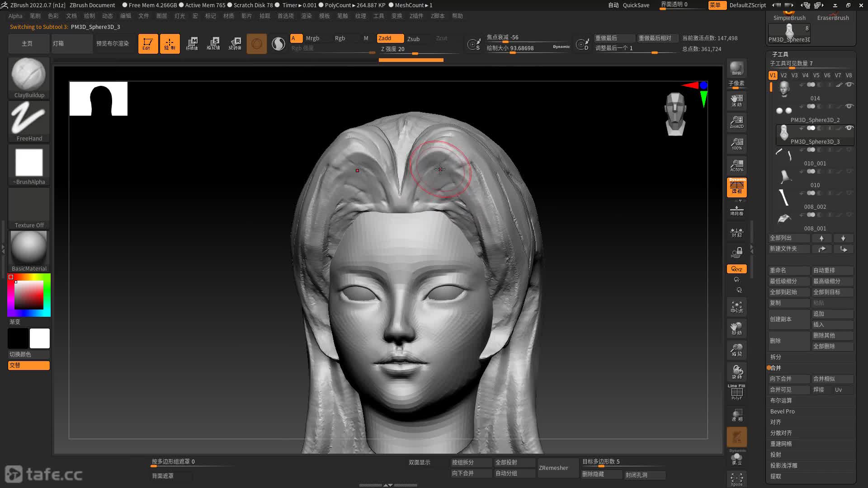Enable the Zsub sculpt mode
868x488 pixels.
pyautogui.click(x=413, y=39)
